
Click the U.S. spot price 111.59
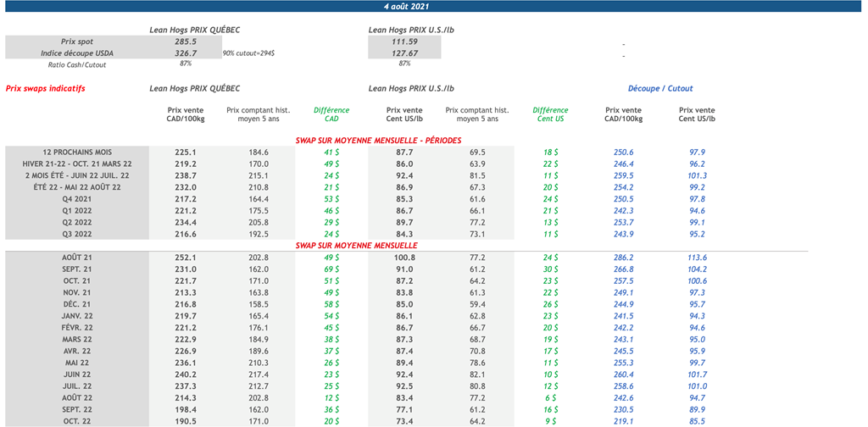(x=404, y=41)
